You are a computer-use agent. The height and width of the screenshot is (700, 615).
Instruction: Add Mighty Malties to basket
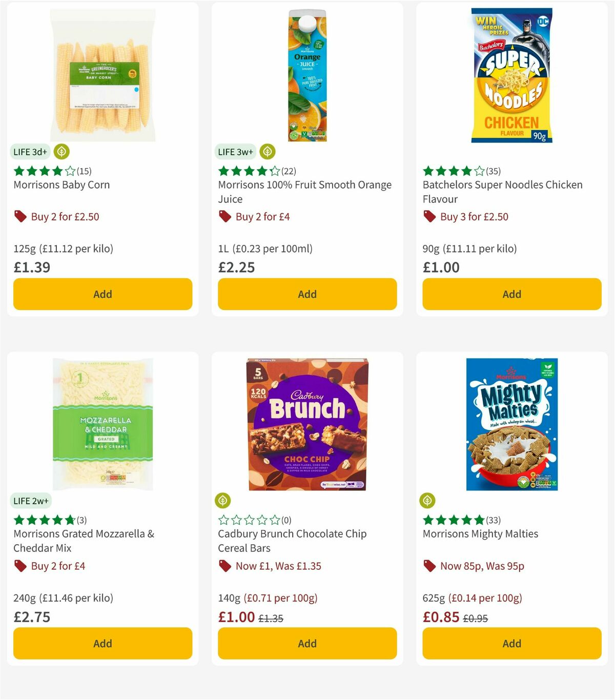point(511,643)
